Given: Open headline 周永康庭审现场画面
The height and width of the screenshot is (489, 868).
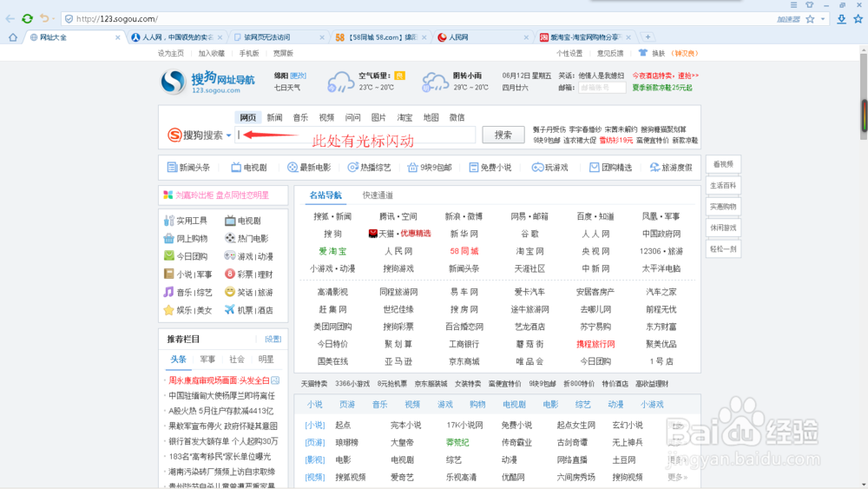Looking at the screenshot, I should tap(219, 380).
